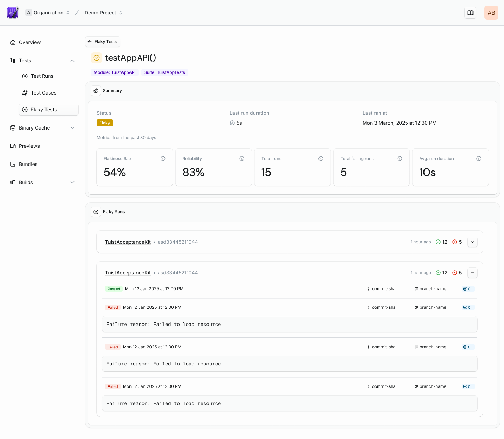The height and width of the screenshot is (439, 504).
Task: Collapse the Tests sidebar section
Action: pyautogui.click(x=72, y=61)
